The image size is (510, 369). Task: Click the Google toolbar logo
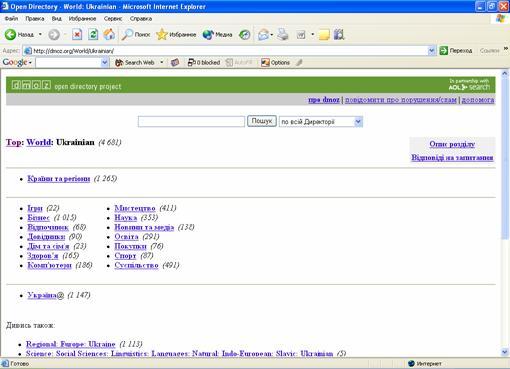[x=15, y=62]
